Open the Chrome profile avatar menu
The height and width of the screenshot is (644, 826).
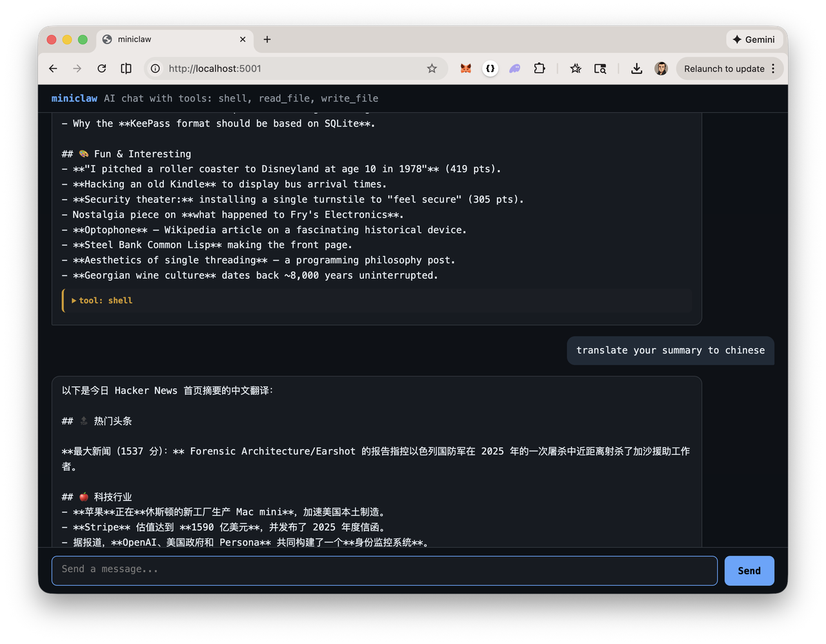[661, 68]
